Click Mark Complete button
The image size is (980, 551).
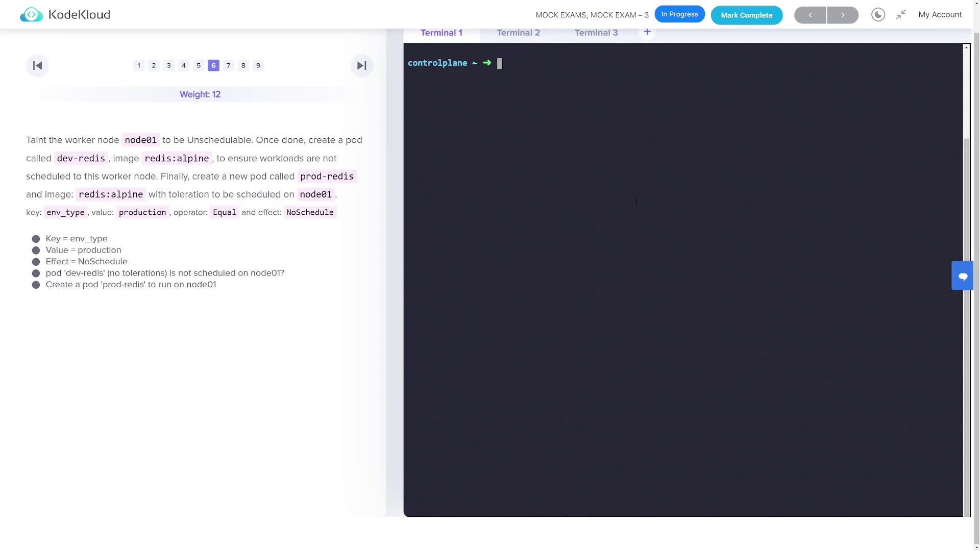[746, 15]
